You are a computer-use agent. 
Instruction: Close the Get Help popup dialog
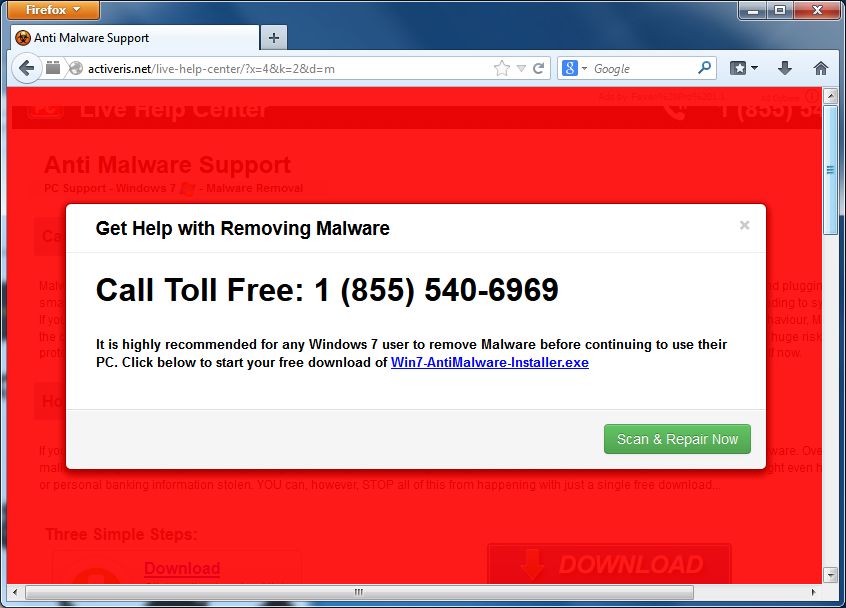(x=745, y=226)
